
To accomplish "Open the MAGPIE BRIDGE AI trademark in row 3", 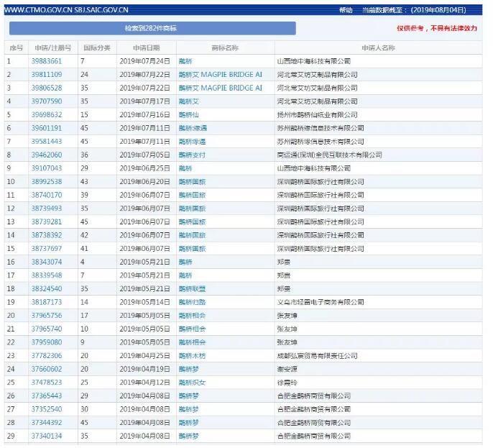I will [x=221, y=88].
